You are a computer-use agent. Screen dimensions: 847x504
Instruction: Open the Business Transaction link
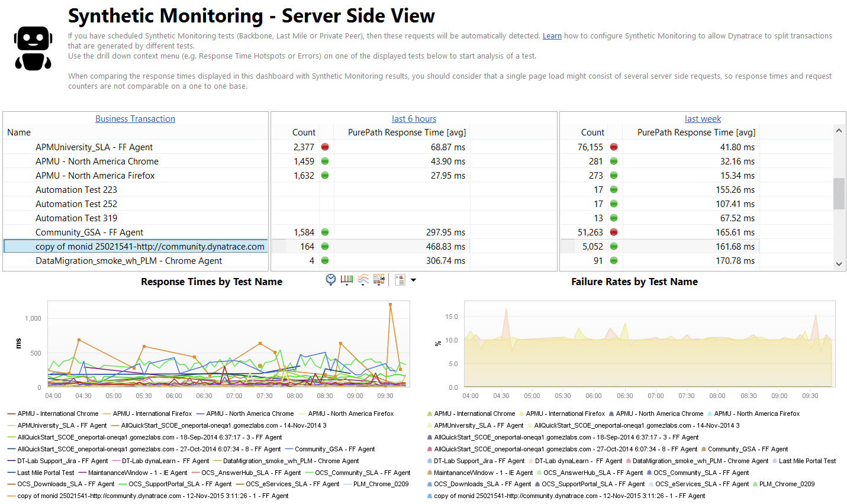pos(136,119)
